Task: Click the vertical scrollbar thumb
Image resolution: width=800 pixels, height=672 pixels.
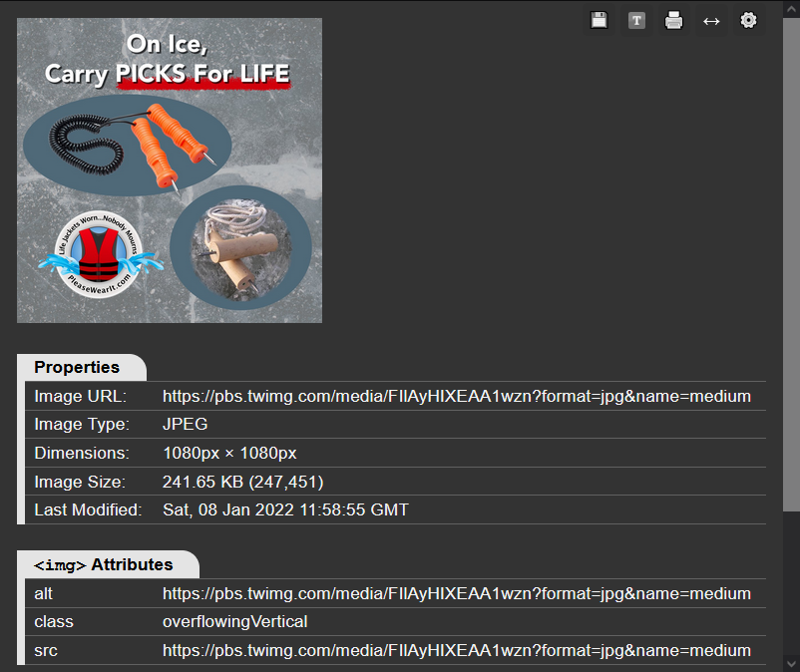Action: (791, 265)
